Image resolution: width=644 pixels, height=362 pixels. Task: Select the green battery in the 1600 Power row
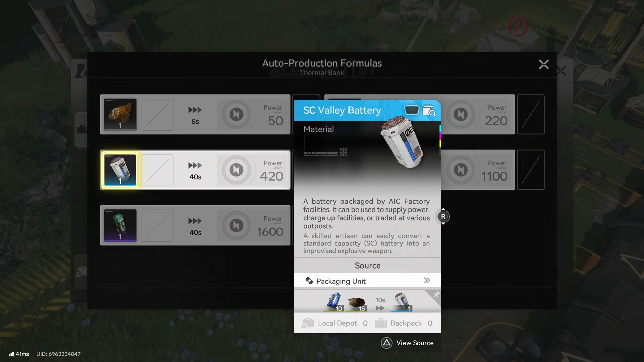coord(120,225)
